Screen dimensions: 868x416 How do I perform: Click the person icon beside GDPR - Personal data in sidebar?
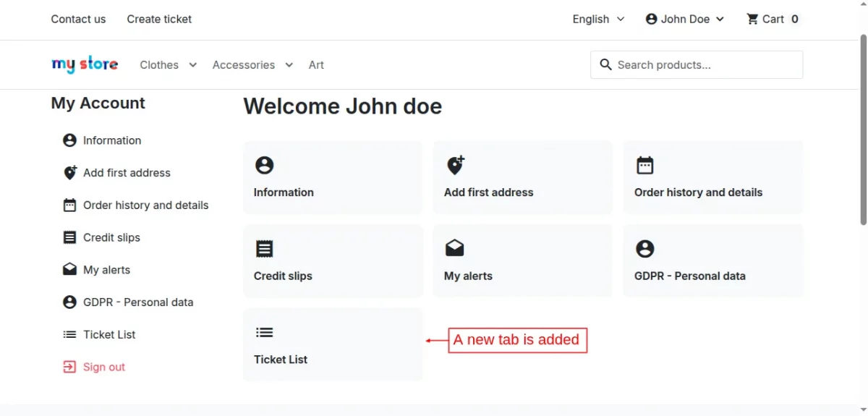pos(69,302)
